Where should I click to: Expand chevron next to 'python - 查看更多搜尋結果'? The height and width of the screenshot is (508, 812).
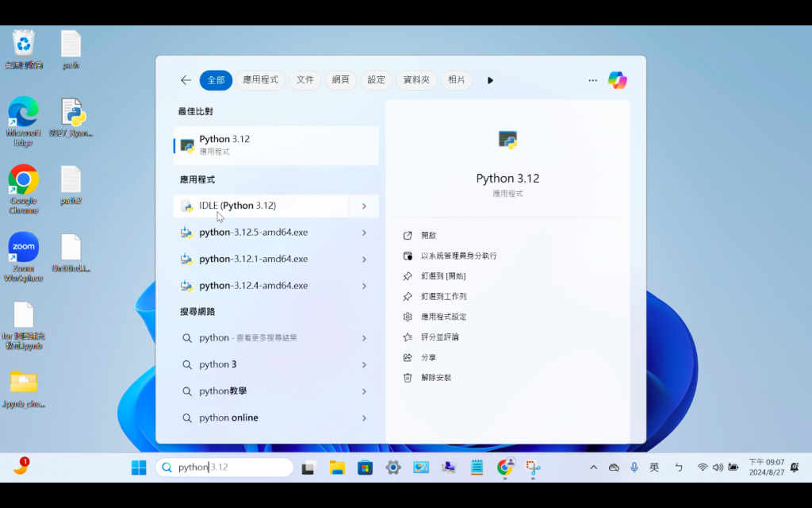[x=364, y=338]
